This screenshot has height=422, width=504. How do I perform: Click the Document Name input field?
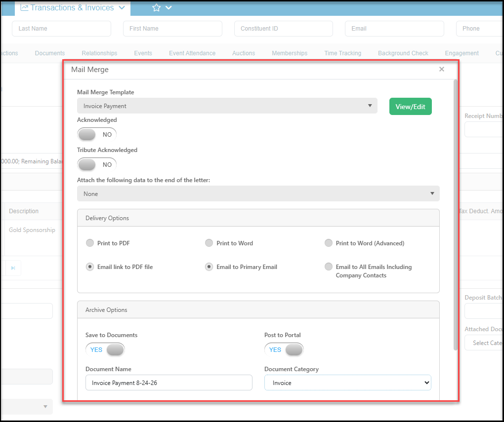pos(169,383)
